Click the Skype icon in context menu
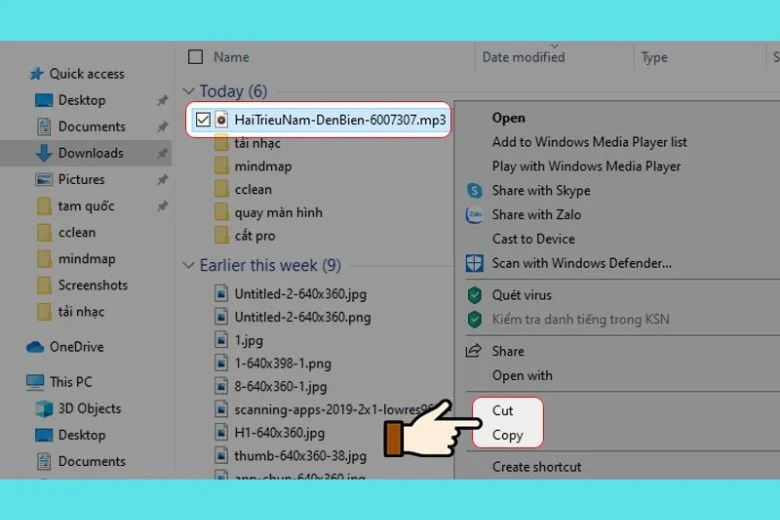The height and width of the screenshot is (520, 780). click(x=474, y=191)
